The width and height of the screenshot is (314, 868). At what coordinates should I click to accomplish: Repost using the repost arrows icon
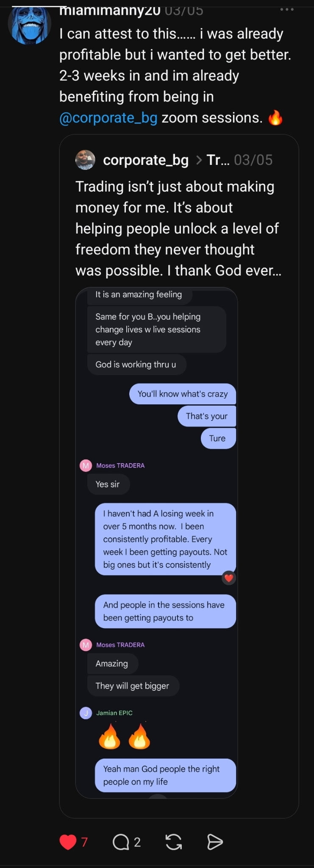pos(174,842)
